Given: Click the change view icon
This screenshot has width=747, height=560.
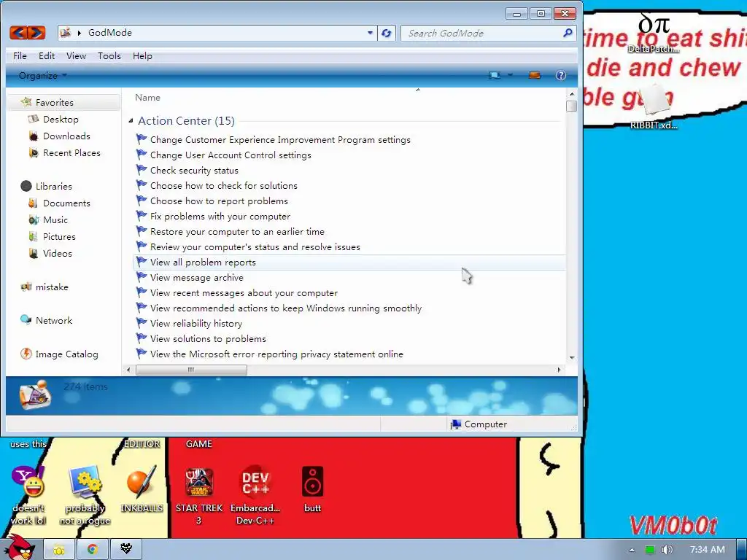Looking at the screenshot, I should tap(495, 75).
